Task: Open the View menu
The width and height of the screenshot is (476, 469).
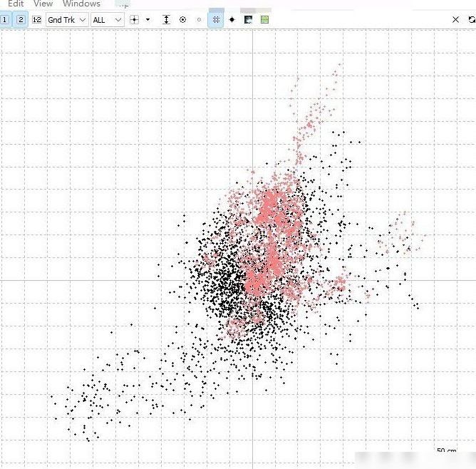Action: (43, 4)
